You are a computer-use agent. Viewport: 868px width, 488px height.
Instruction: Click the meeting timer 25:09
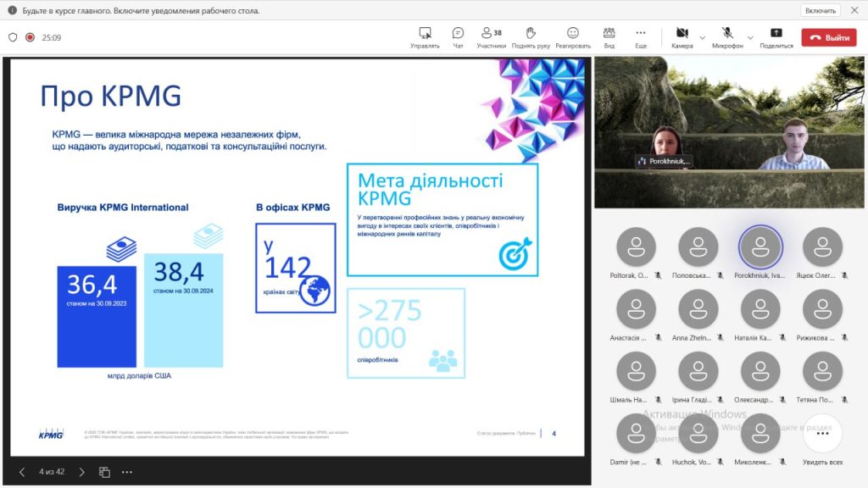pyautogui.click(x=52, y=37)
